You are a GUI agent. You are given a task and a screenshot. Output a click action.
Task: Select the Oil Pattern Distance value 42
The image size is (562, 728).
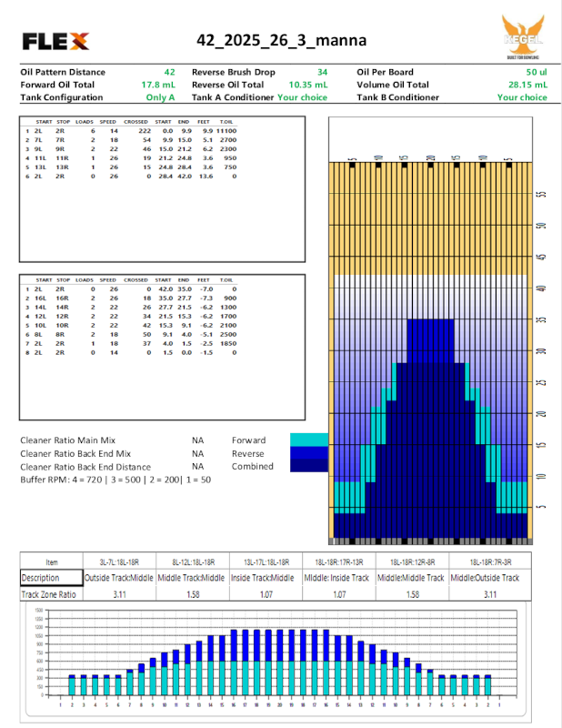point(169,72)
